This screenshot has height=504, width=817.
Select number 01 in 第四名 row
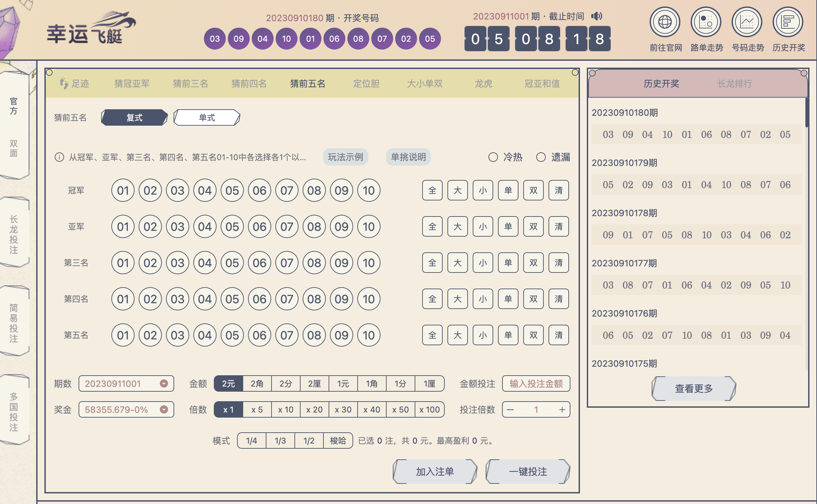(x=123, y=299)
